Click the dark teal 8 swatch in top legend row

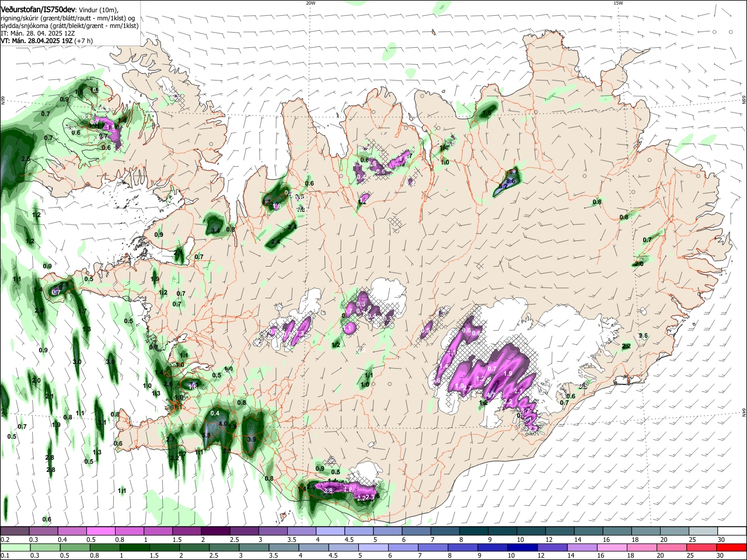coord(474,531)
